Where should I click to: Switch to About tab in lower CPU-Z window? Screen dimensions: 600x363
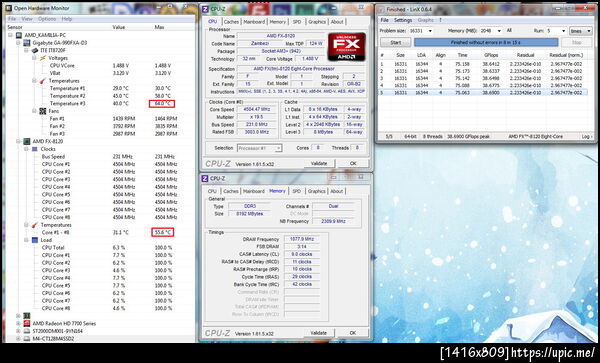336,191
